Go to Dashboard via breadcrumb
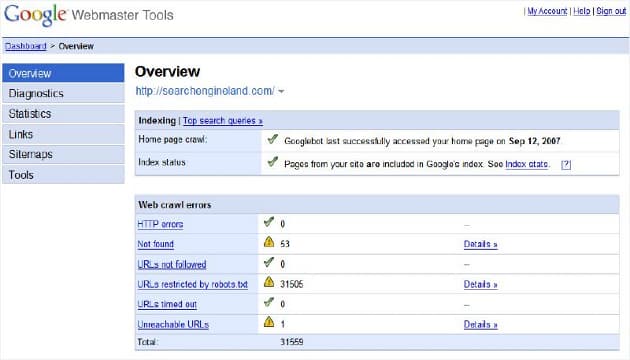This screenshot has height=360, width=630. [x=26, y=46]
